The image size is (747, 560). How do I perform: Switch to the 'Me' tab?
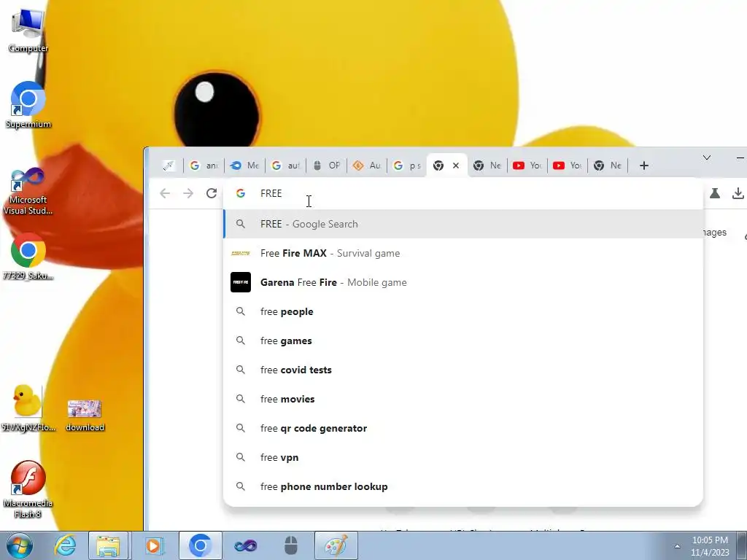(x=245, y=166)
